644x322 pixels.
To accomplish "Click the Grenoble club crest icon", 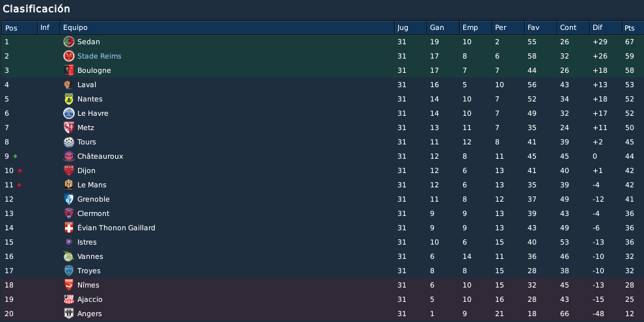I will (x=68, y=199).
